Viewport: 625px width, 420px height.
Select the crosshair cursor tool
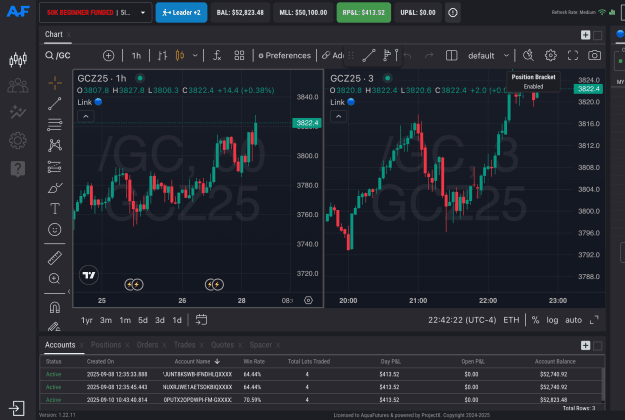pos(55,83)
